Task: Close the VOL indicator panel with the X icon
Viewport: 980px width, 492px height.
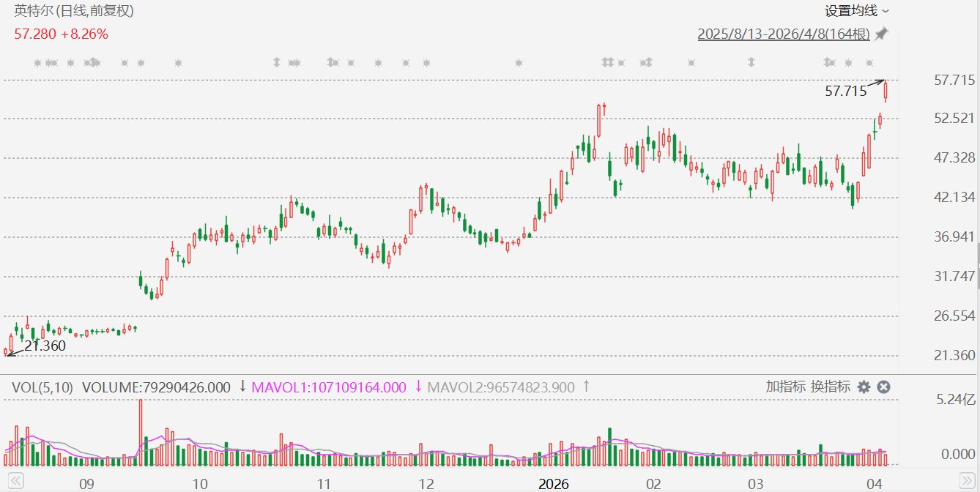Action: pos(883,387)
